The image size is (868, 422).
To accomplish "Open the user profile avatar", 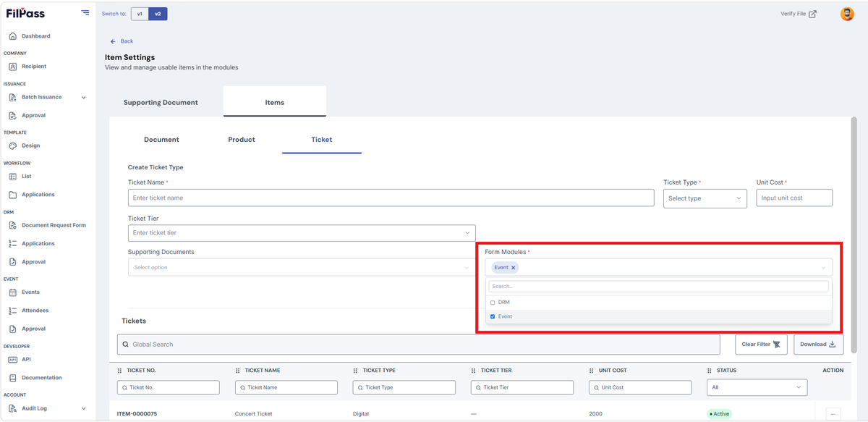I will pos(847,14).
